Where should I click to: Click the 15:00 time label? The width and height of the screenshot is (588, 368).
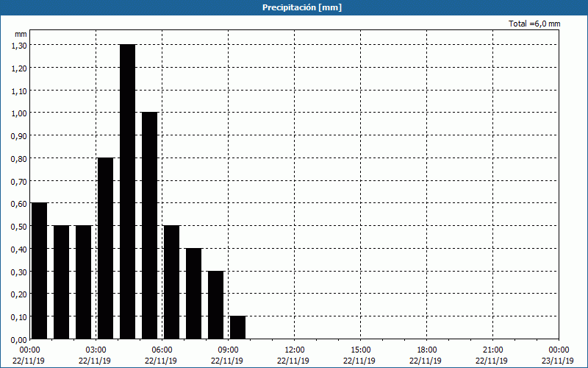click(361, 350)
